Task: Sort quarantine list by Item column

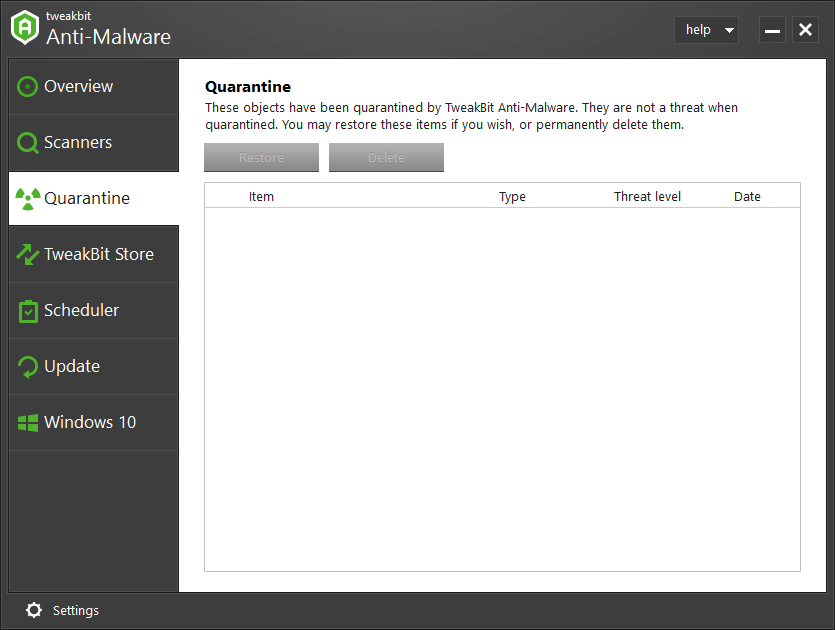Action: 261,197
